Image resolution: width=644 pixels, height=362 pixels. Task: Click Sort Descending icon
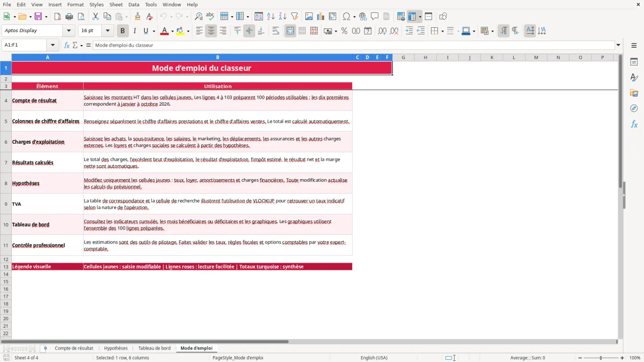(282, 17)
